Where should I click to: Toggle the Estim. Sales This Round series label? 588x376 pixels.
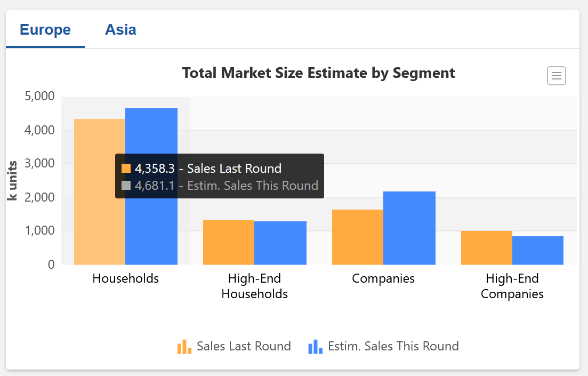pyautogui.click(x=393, y=346)
